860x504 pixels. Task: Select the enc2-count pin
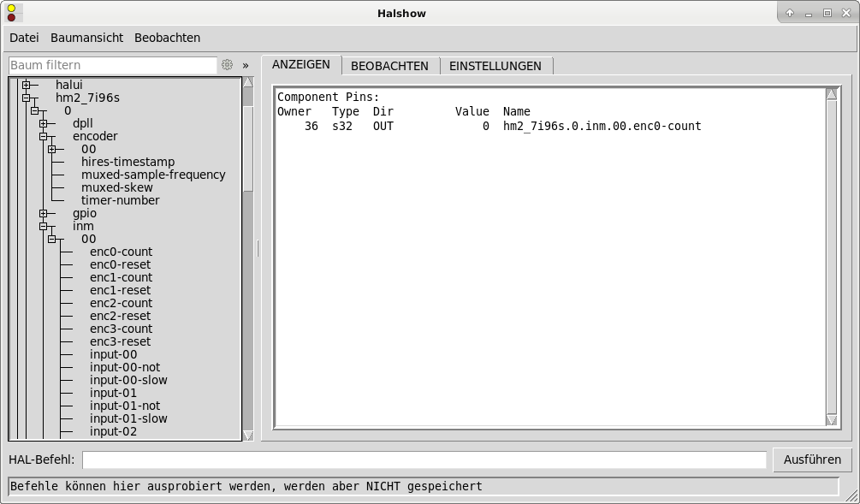coord(122,303)
